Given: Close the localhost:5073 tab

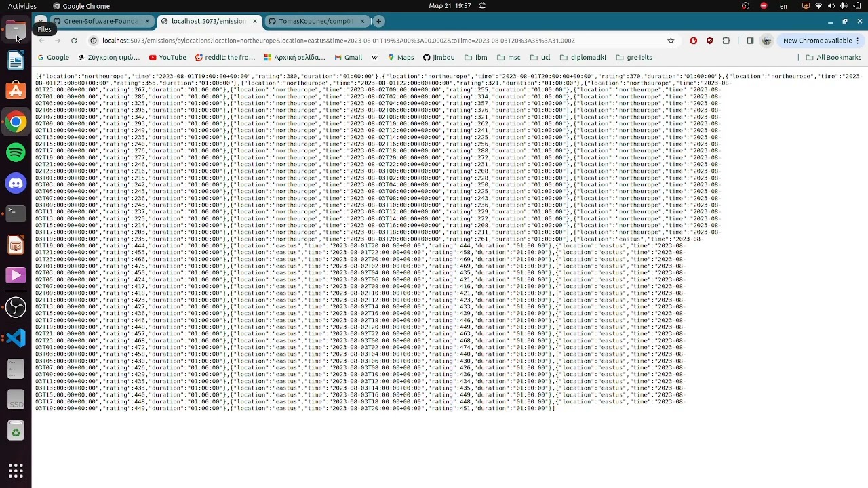Looking at the screenshot, I should 255,21.
